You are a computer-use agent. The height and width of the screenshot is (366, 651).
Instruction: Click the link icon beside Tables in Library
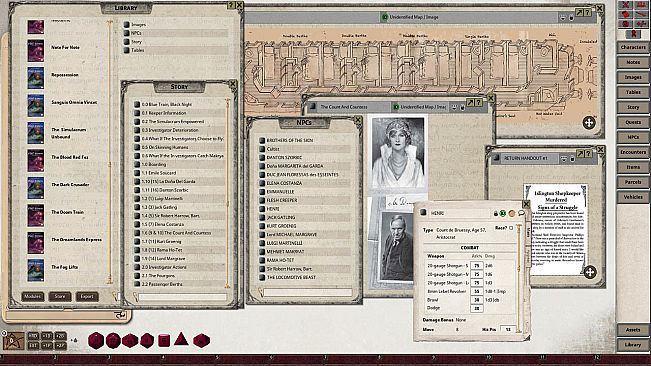tap(127, 50)
